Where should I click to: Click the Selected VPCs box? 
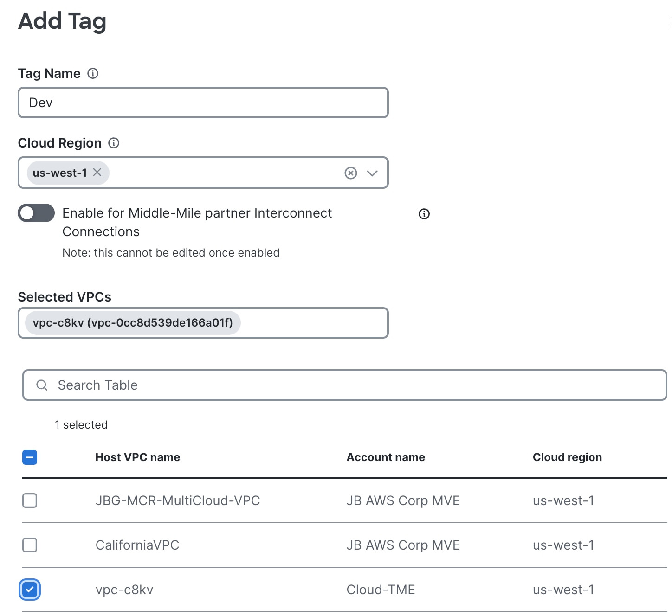(203, 323)
